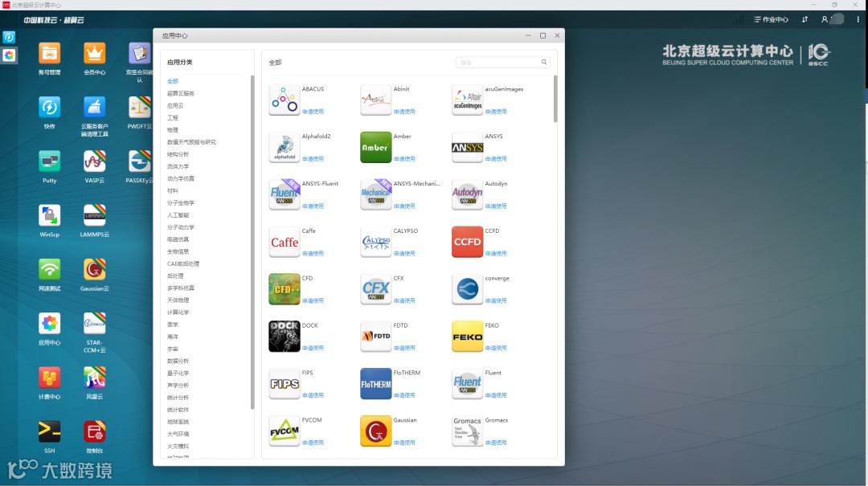This screenshot has width=868, height=486.
Task: Select the 数值天气预报与研究 category
Action: coord(191,142)
